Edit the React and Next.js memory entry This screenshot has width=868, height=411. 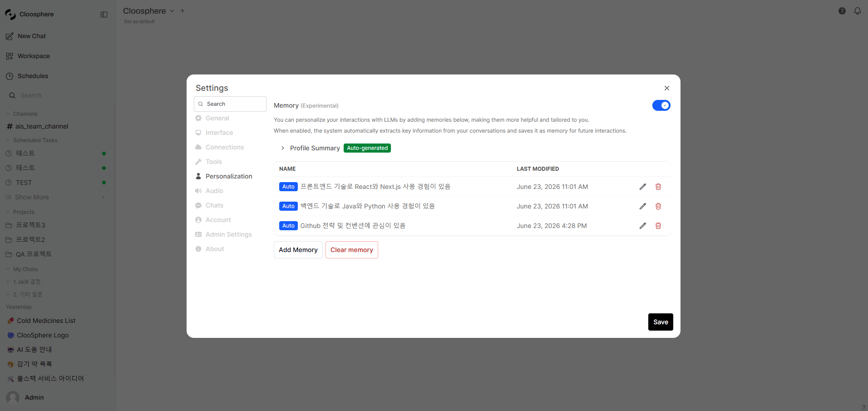[643, 187]
